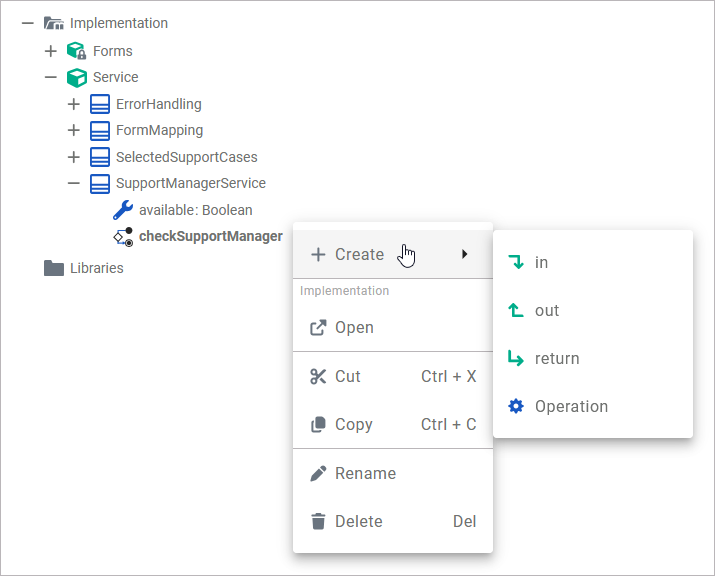Image resolution: width=715 pixels, height=576 pixels.
Task: Click the Forms package lock icon
Action: 76,51
